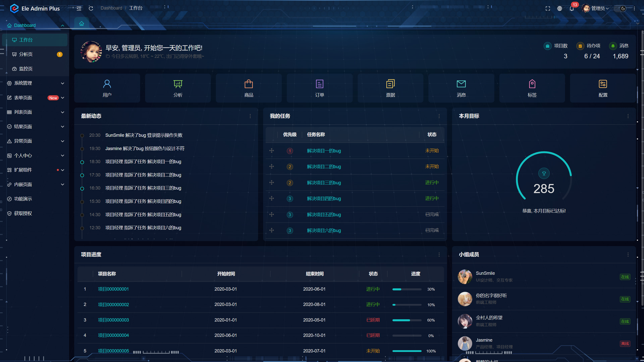
Task: Open the language globe icon
Action: coord(559,9)
